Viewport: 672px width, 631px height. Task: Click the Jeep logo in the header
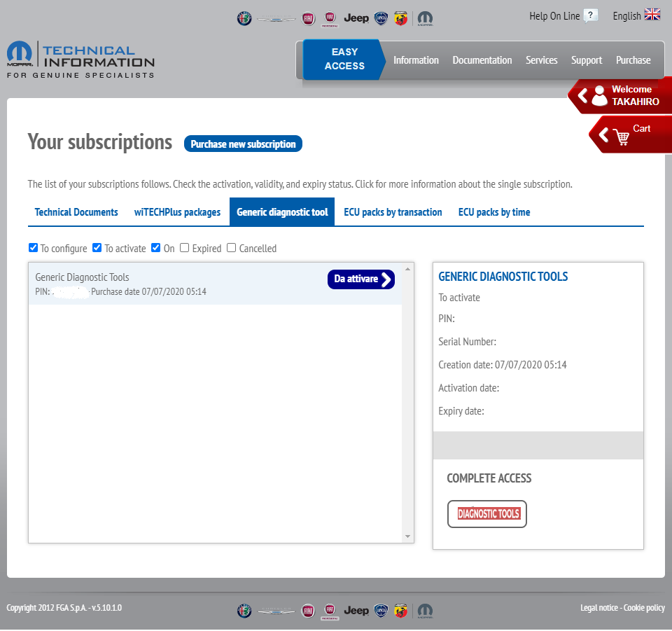(x=356, y=18)
